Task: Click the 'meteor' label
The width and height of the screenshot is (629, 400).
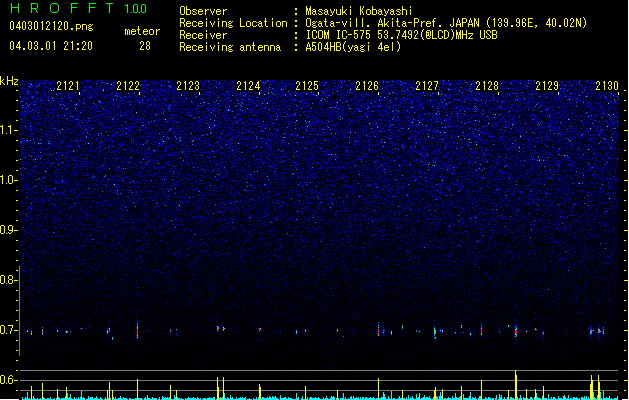Action: [x=142, y=31]
